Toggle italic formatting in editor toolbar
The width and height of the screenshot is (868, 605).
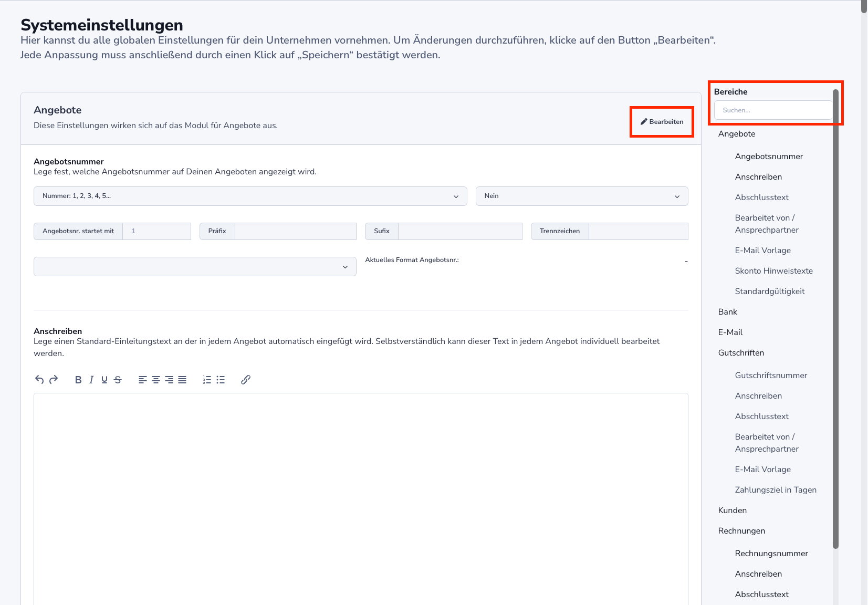pos(91,380)
